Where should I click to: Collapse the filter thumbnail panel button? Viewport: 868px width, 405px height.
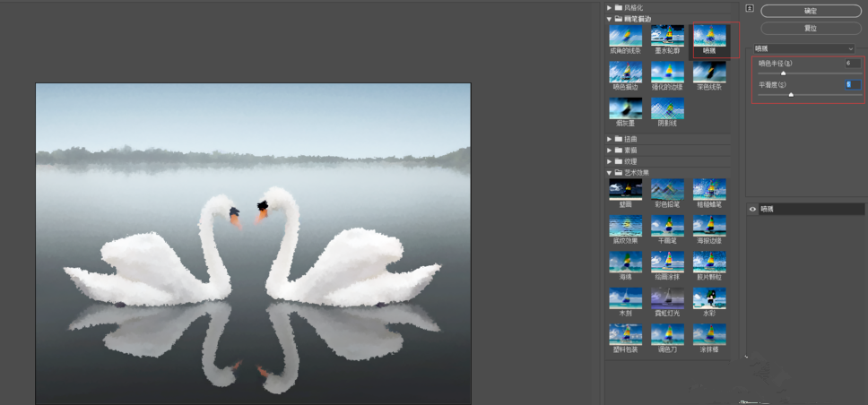pos(751,8)
